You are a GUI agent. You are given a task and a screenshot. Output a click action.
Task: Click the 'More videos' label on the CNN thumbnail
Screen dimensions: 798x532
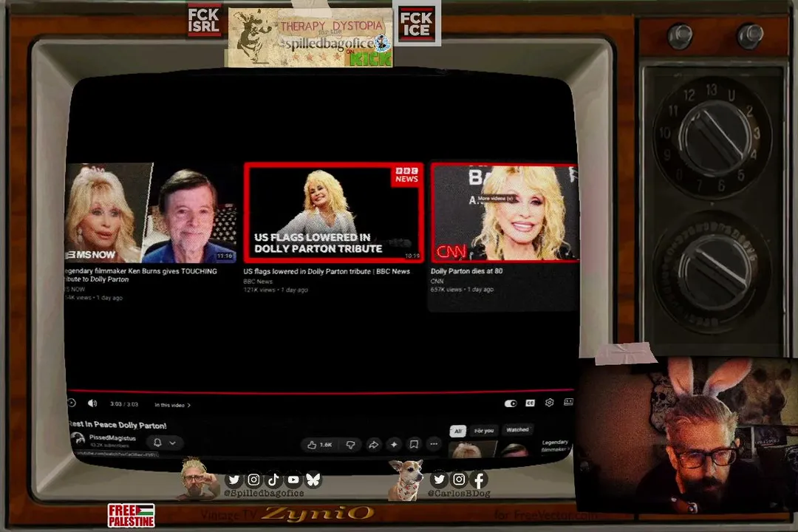[494, 198]
